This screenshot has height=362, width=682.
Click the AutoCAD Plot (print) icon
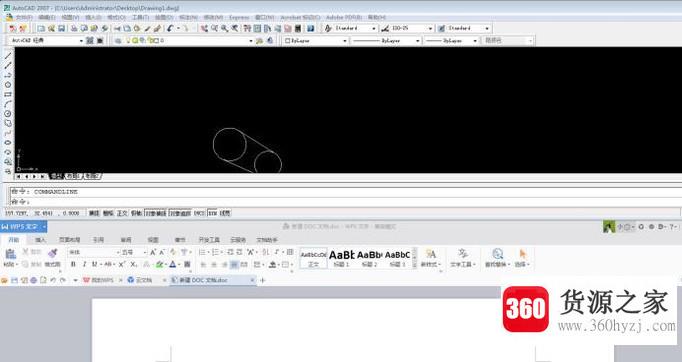point(74,28)
